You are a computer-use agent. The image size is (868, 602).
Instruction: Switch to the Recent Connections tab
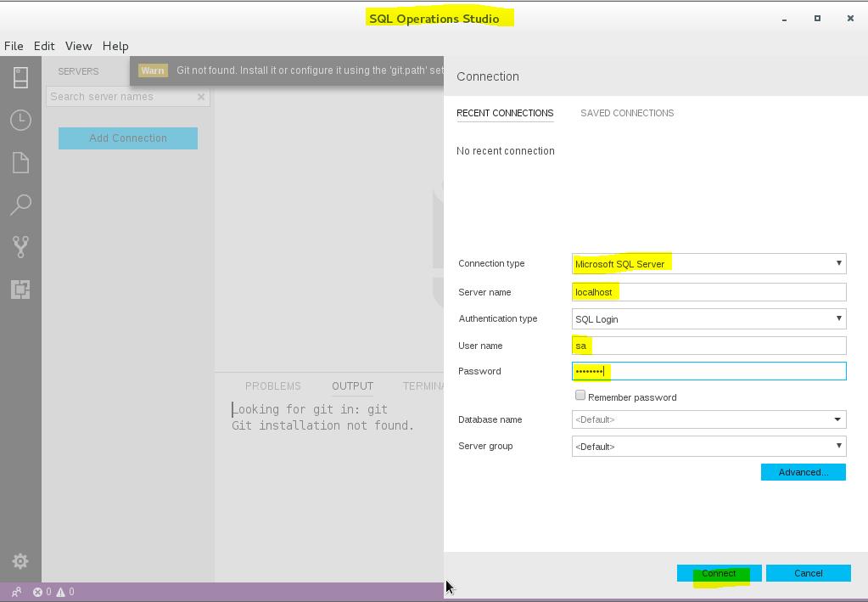point(505,113)
